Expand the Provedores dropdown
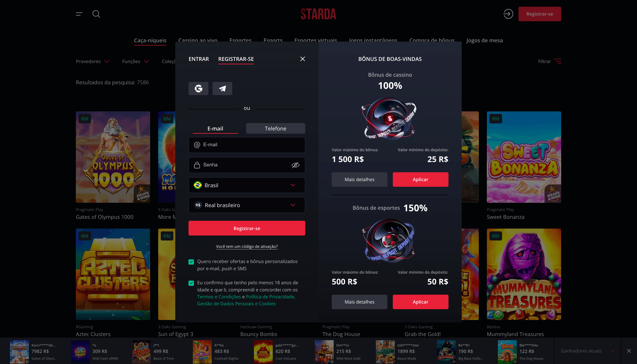 (93, 61)
